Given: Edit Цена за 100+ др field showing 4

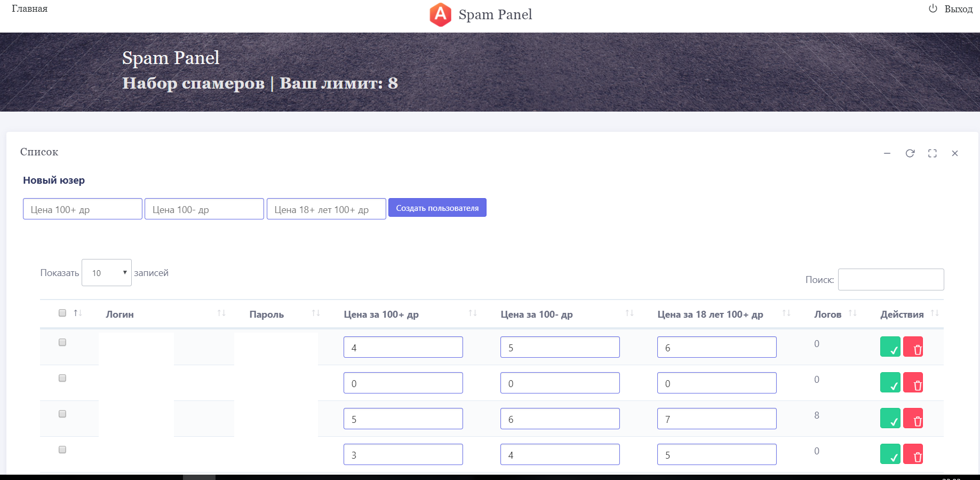Looking at the screenshot, I should tap(403, 347).
